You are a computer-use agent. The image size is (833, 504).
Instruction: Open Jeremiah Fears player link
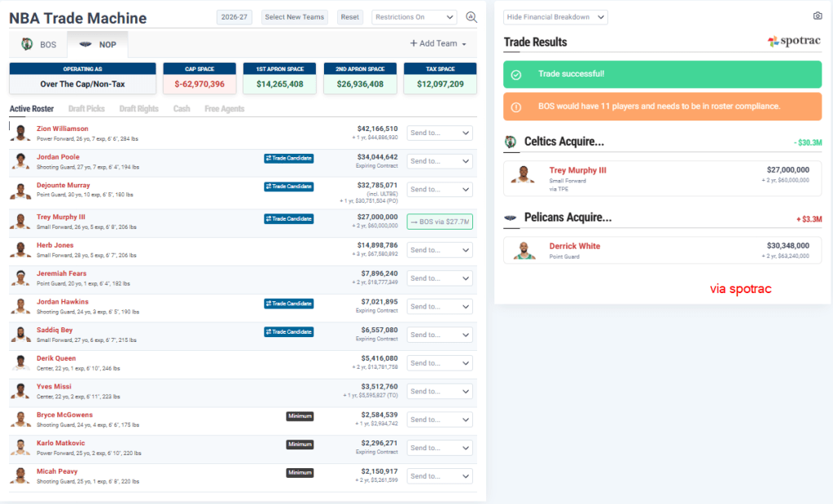tap(61, 274)
